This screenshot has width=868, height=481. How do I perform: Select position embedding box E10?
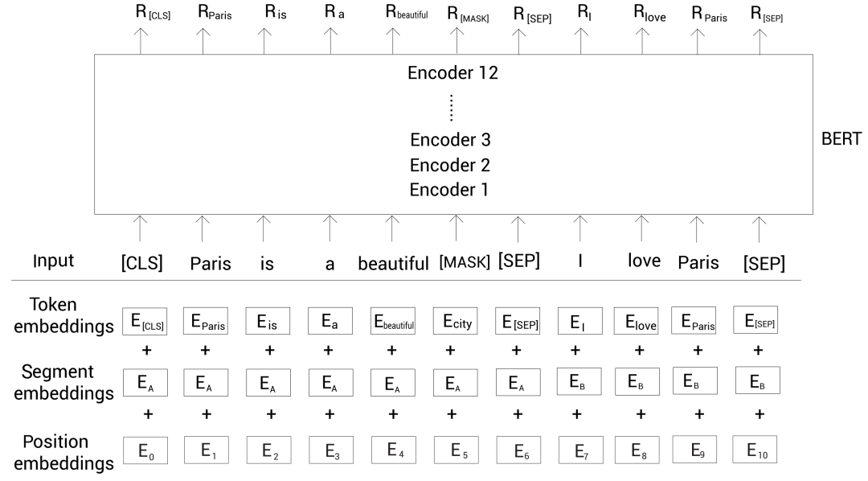coord(757,448)
